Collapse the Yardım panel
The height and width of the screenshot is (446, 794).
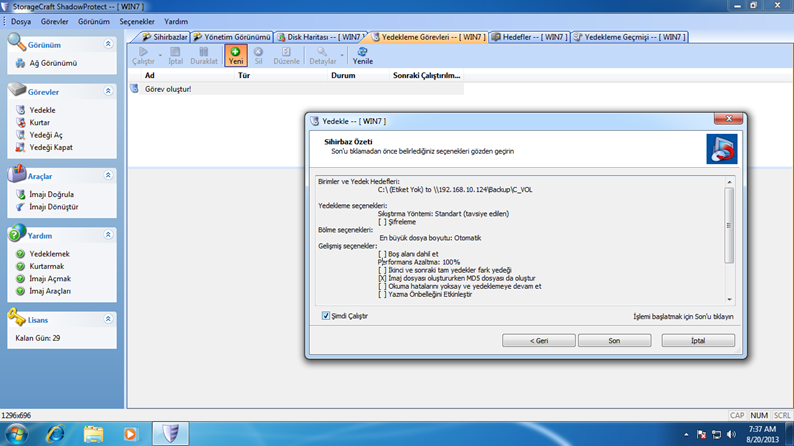[x=108, y=235]
